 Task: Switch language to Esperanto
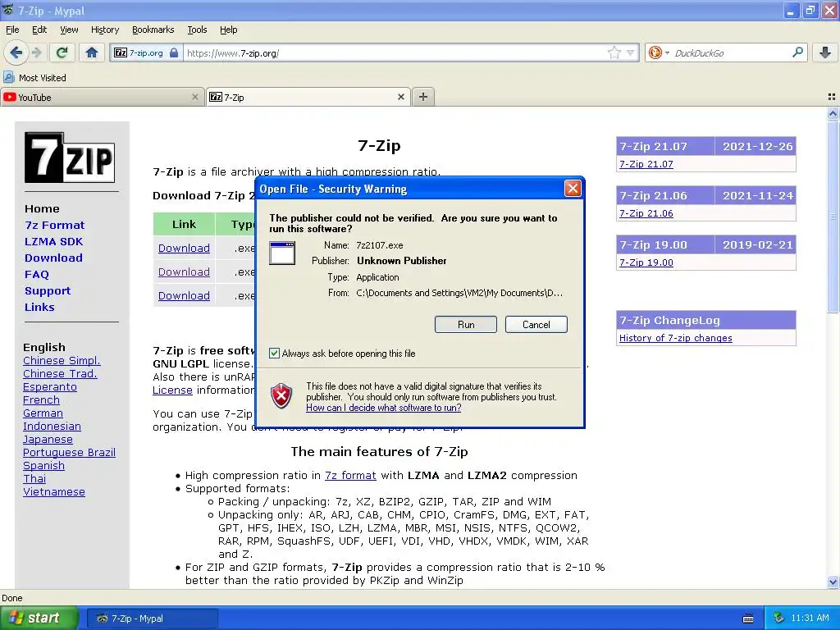[50, 387]
